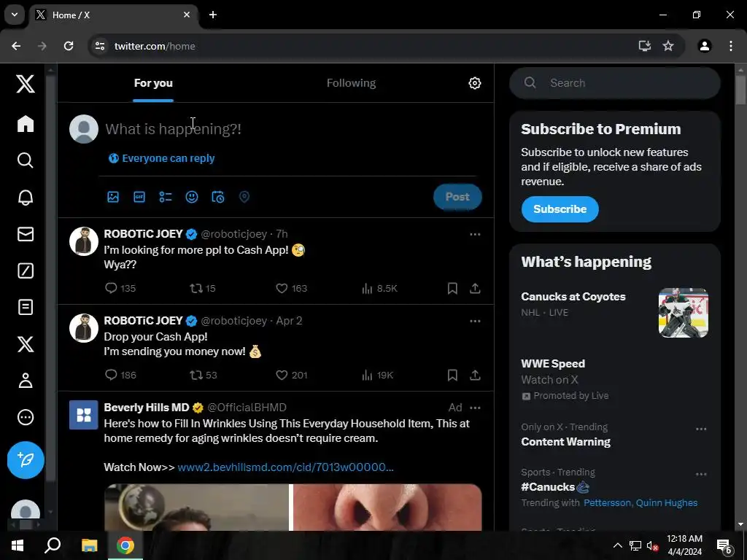Open the Canucks at Coyotes goalie thumbnail
The height and width of the screenshot is (560, 747).
pyautogui.click(x=683, y=313)
